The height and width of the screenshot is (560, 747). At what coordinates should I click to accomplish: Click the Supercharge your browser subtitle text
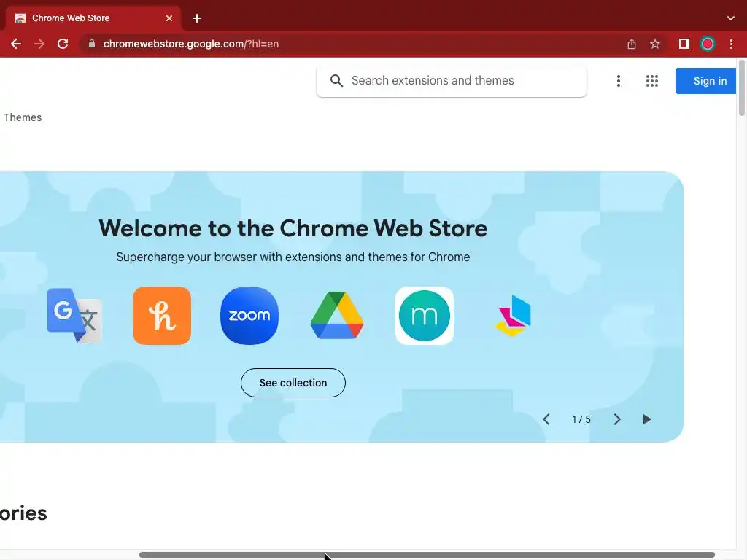coord(293,257)
